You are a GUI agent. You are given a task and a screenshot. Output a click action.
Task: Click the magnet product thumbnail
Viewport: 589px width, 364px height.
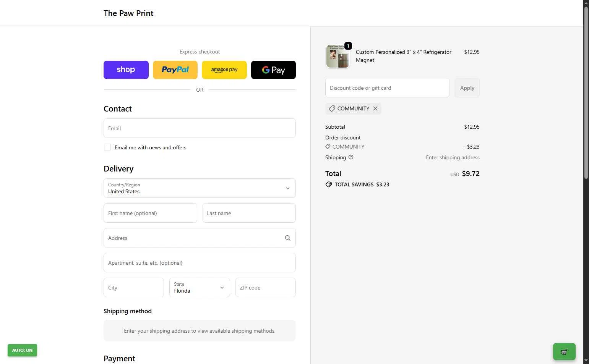tap(337, 56)
